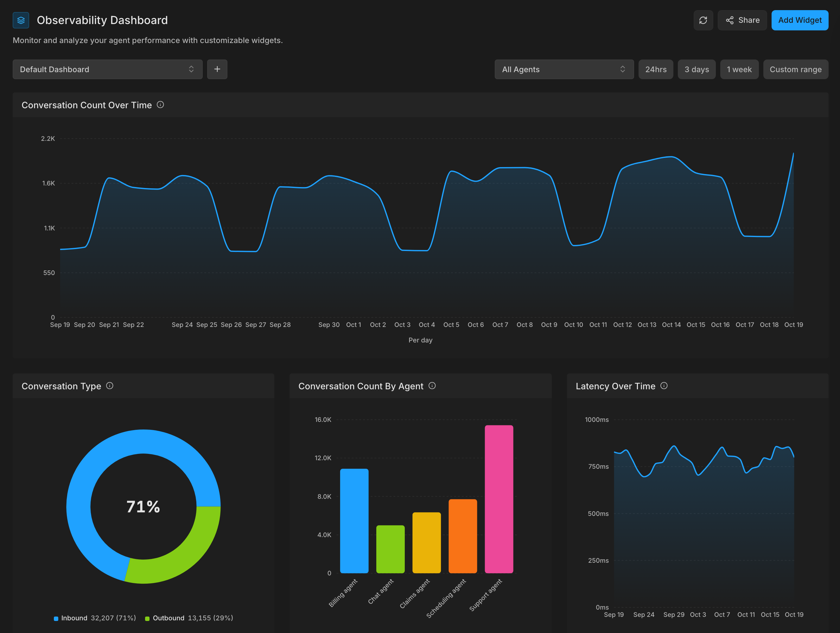This screenshot has height=633, width=840.
Task: Click the Inbound legend color swatch
Action: (56, 618)
